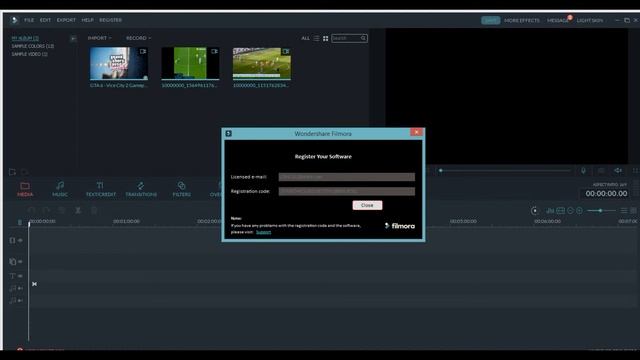Viewport: 640px width, 360px height.
Task: Switch media library to grid view
Action: click(325, 38)
